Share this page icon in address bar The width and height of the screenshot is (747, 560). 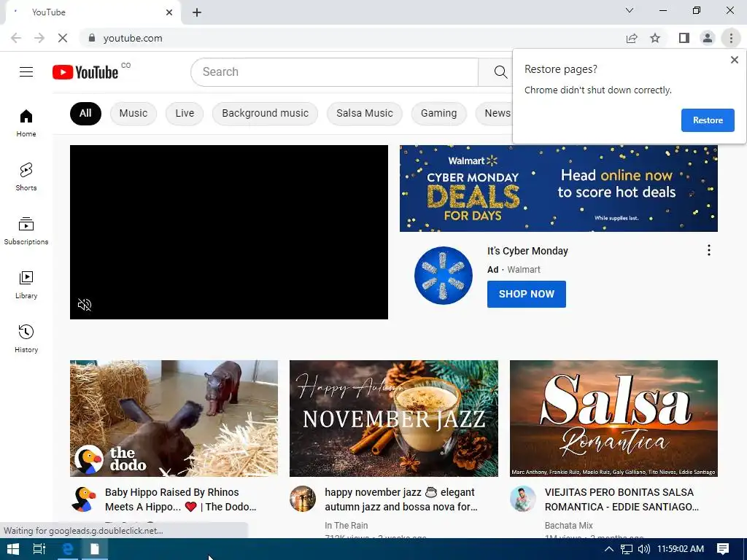point(632,38)
